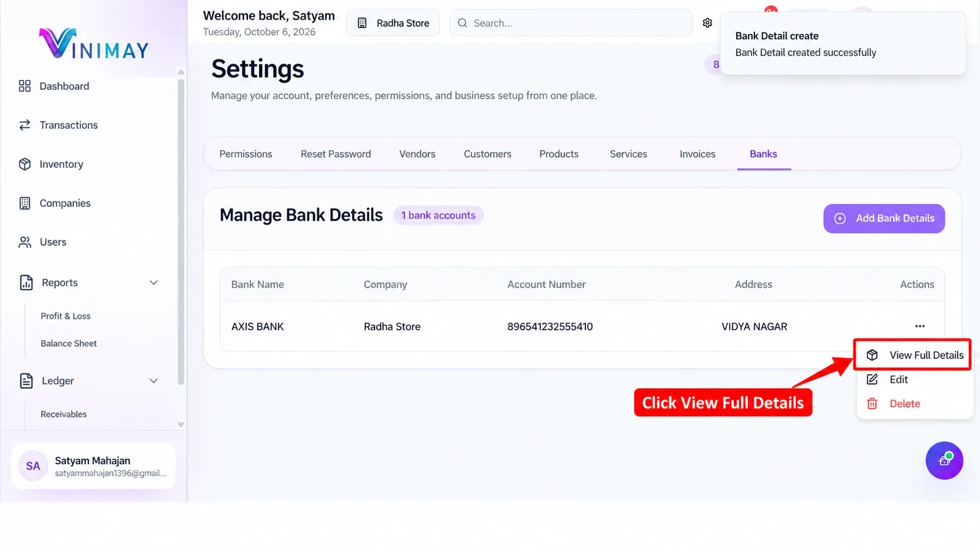
Task: Click the Add Bank Details button
Action: [x=884, y=218]
